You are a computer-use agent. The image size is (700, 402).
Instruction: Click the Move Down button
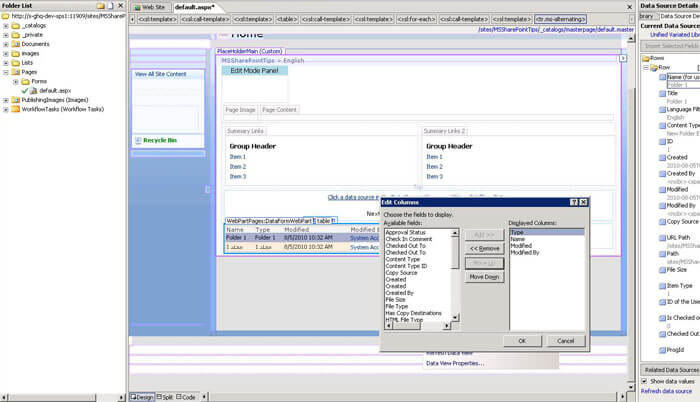[x=484, y=277]
